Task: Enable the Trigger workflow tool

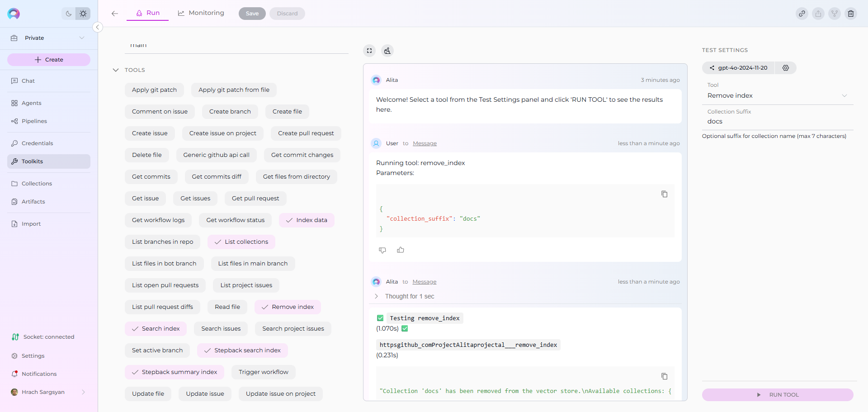Action: 264,372
